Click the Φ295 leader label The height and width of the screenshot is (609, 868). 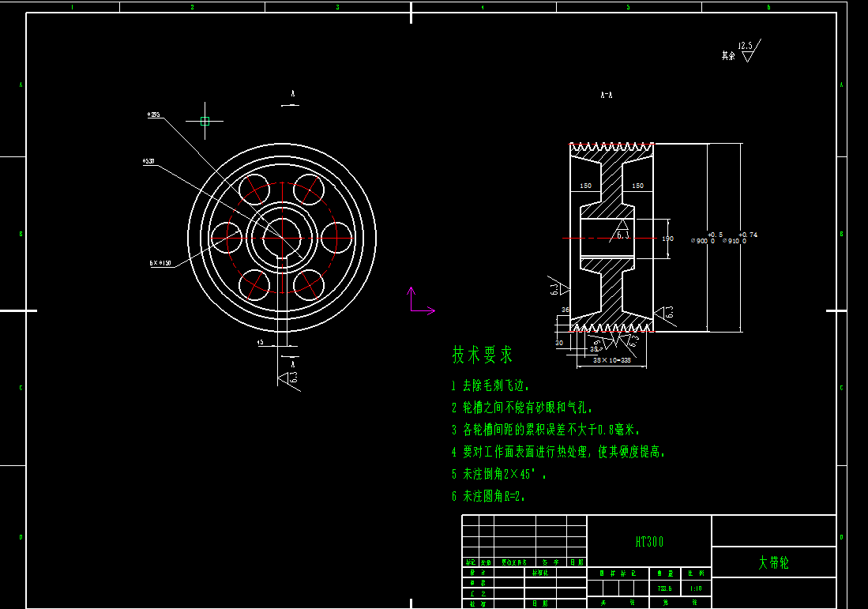[154, 115]
